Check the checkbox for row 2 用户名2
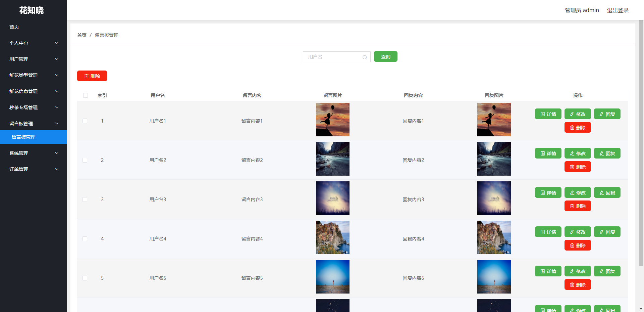The width and height of the screenshot is (644, 312). (85, 160)
